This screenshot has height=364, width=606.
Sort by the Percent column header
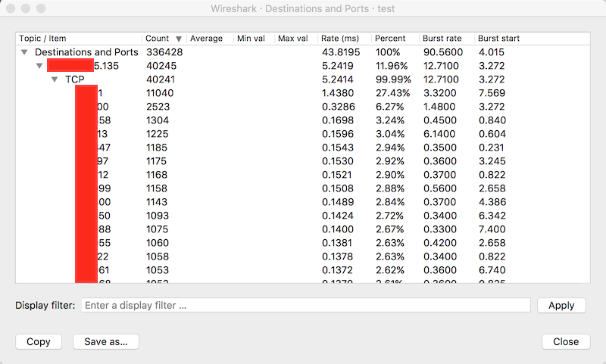(x=390, y=39)
